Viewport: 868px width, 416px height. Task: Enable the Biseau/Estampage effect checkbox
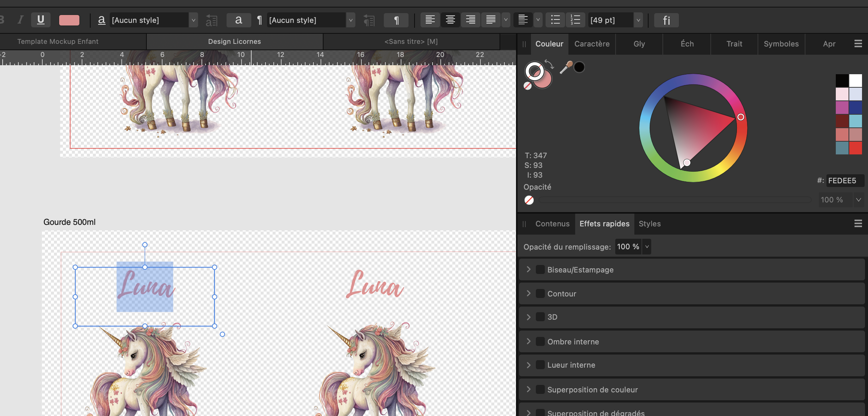pos(540,269)
